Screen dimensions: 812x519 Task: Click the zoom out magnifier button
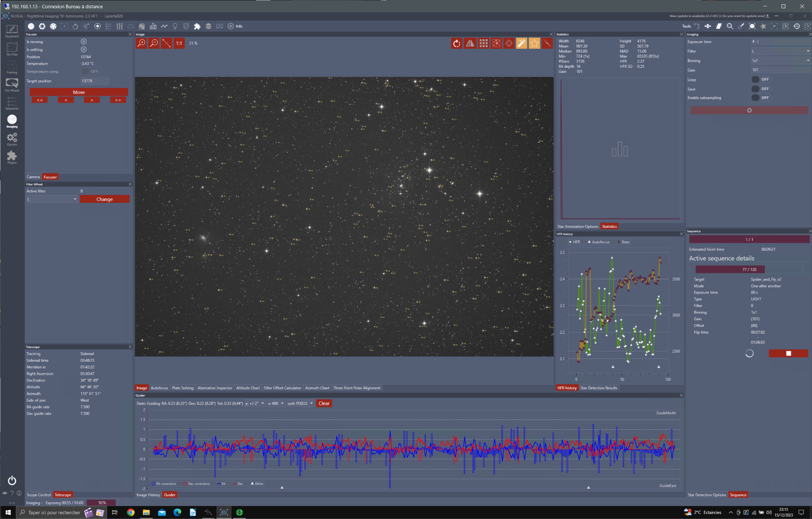(154, 43)
